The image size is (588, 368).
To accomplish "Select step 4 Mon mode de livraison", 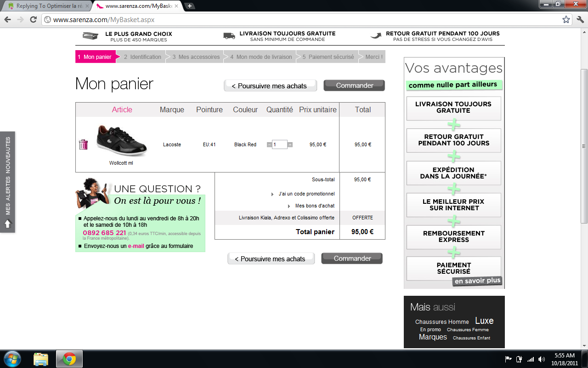I will (261, 57).
